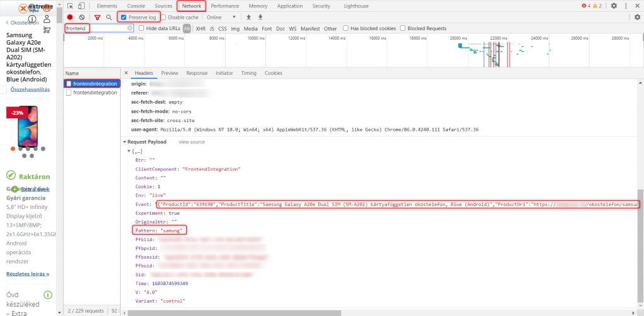Filter requests by Font
Image resolution: width=644 pixels, height=316 pixels.
tap(267, 29)
